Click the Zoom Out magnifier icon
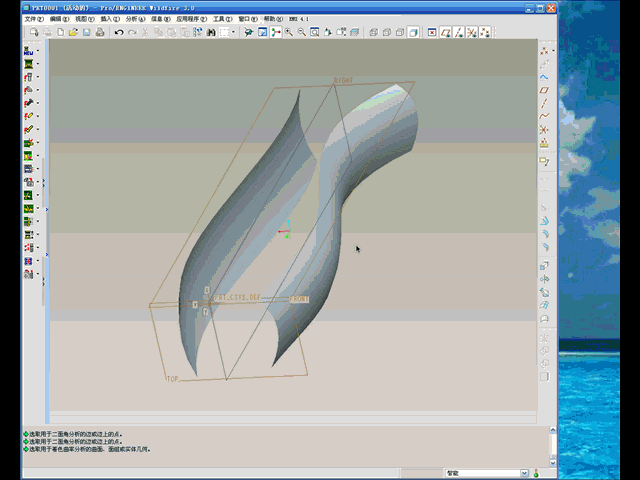640x480 pixels. (301, 33)
